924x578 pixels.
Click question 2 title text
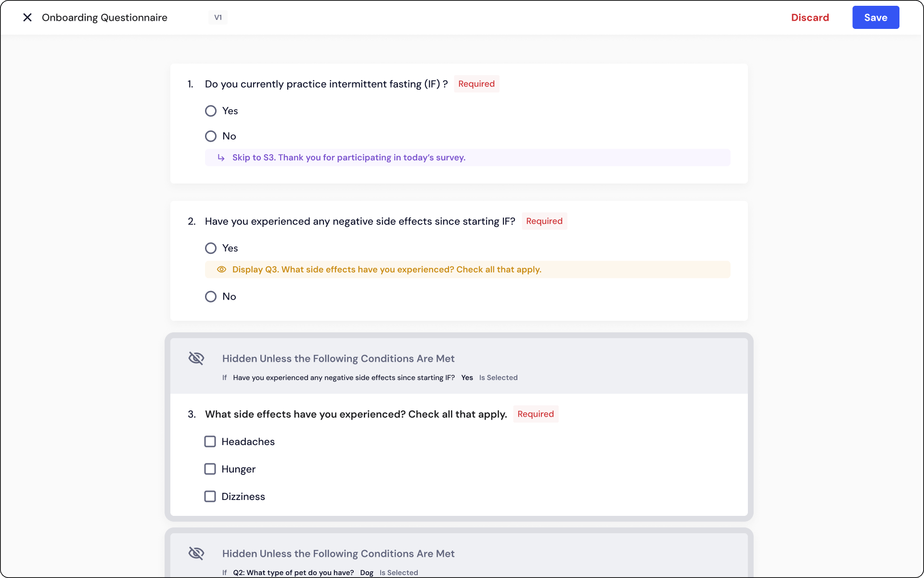pos(359,221)
